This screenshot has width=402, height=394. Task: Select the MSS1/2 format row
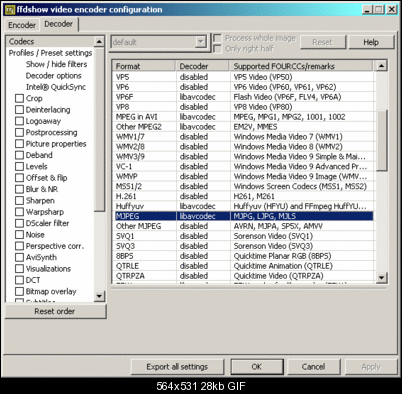(243, 186)
